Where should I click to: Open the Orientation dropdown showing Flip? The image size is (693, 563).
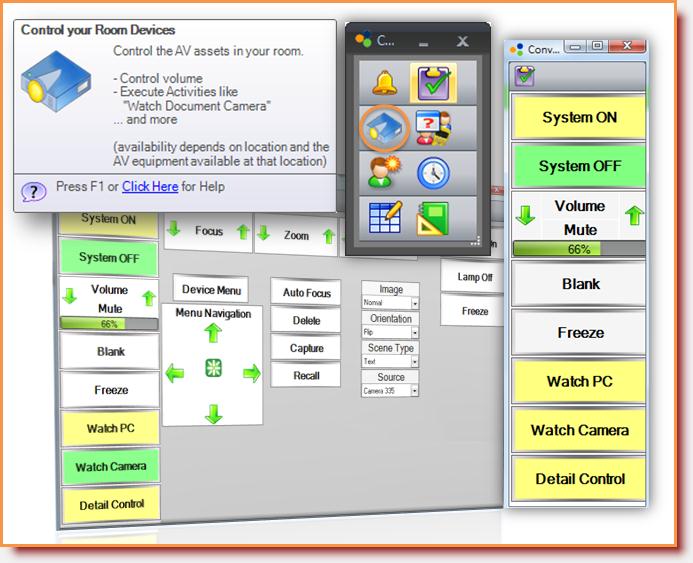390,332
